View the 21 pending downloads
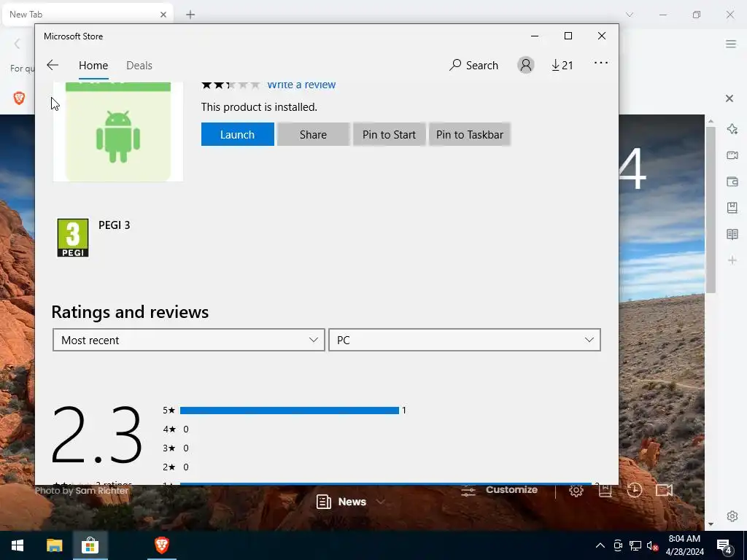This screenshot has height=560, width=747. 562,65
